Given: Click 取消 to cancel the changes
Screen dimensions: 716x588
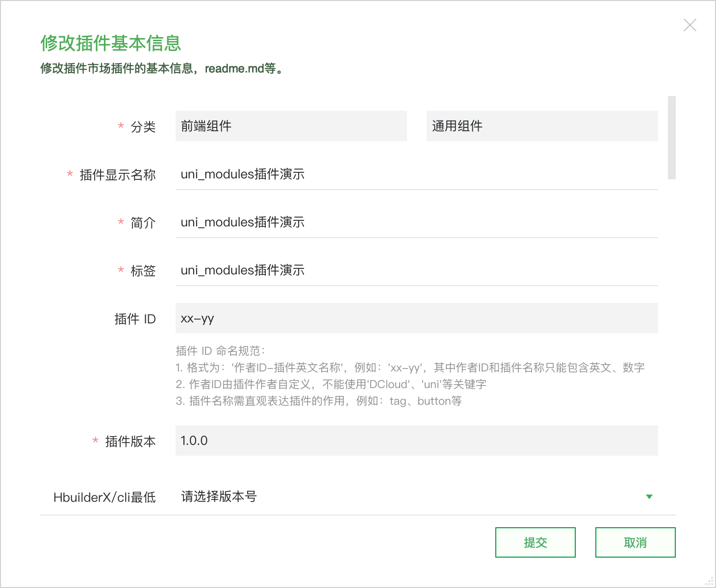Looking at the screenshot, I should pos(635,542).
